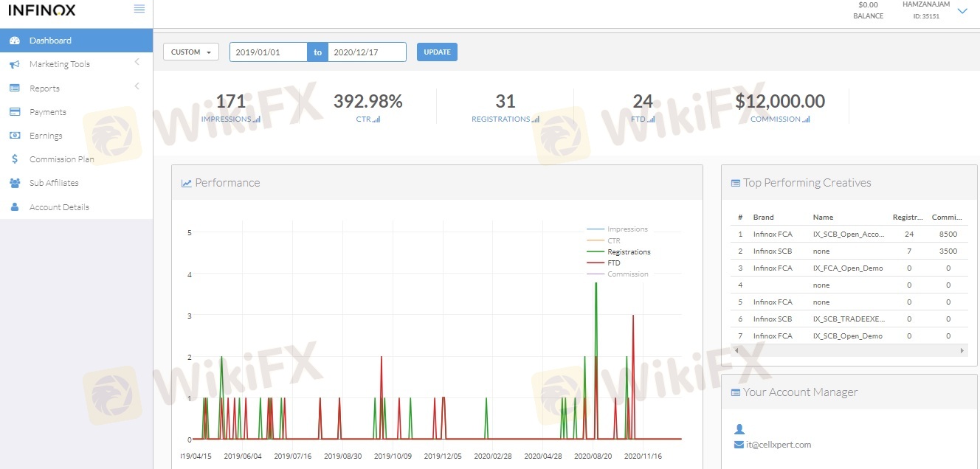Screen dimensions: 980x469
Task: Select the IX_SCB_TRADEEXE... creative name
Action: tap(849, 319)
